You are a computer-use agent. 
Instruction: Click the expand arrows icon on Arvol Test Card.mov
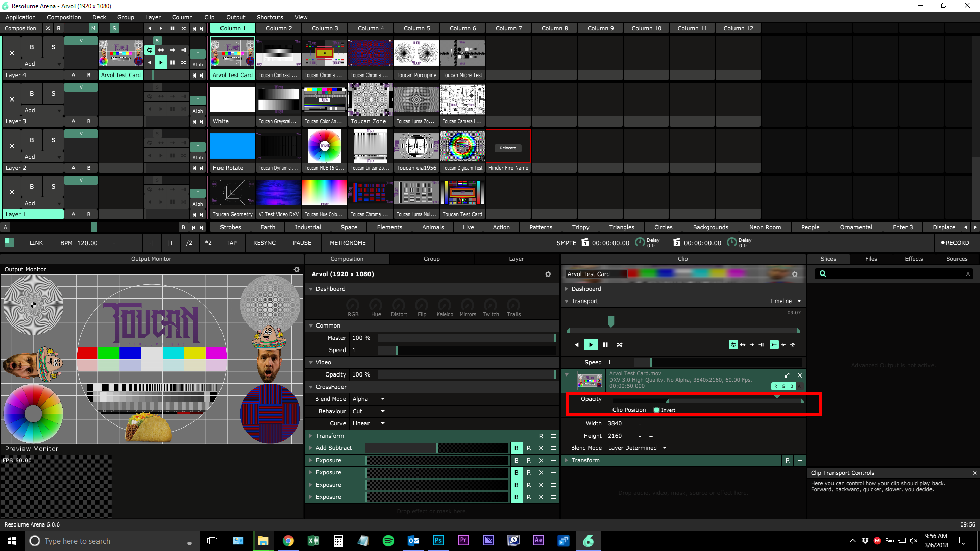(x=787, y=375)
